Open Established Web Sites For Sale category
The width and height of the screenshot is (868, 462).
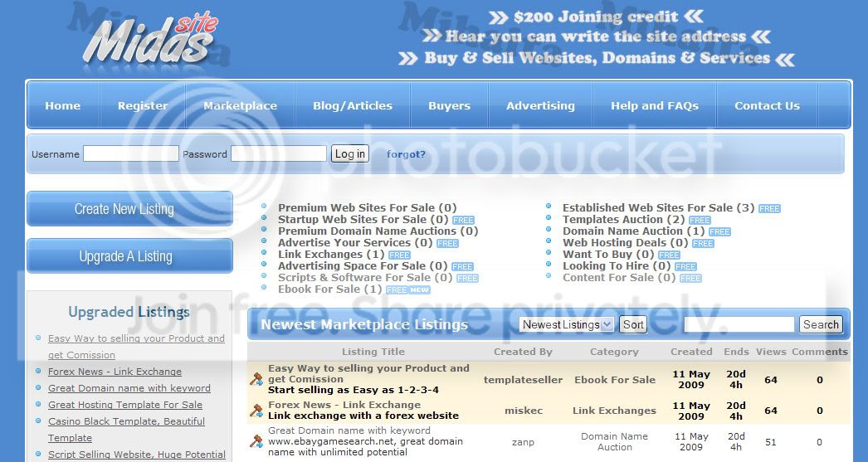click(659, 208)
